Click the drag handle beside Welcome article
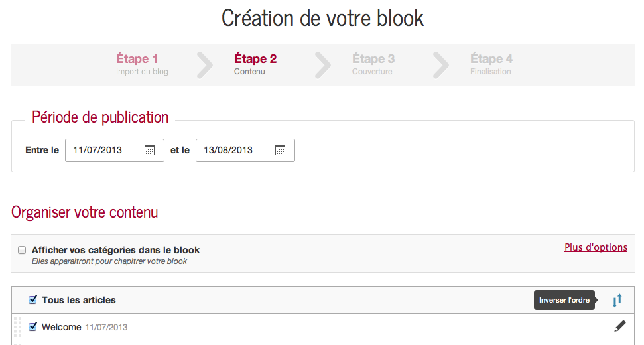The height and width of the screenshot is (345, 644). 18,326
